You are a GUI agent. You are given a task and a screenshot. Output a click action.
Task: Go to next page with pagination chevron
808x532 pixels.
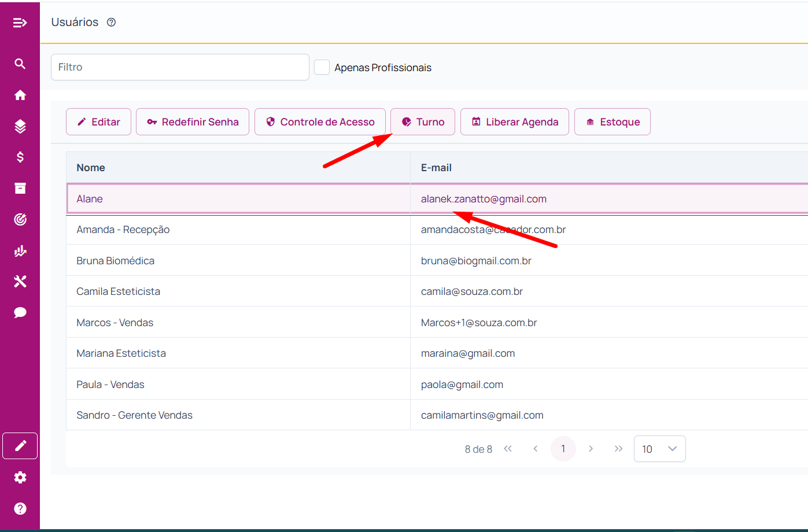(x=591, y=449)
